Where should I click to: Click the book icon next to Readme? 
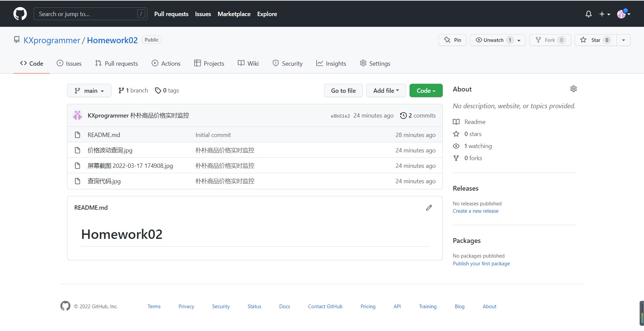tap(456, 122)
